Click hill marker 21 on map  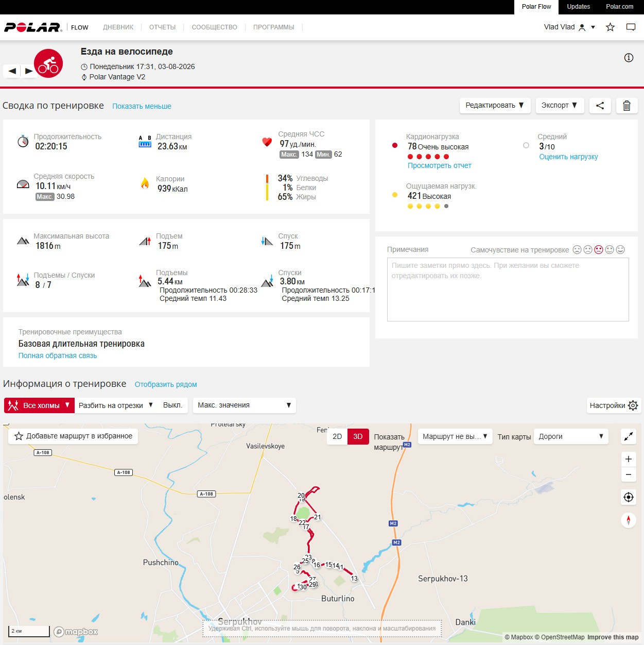point(318,517)
